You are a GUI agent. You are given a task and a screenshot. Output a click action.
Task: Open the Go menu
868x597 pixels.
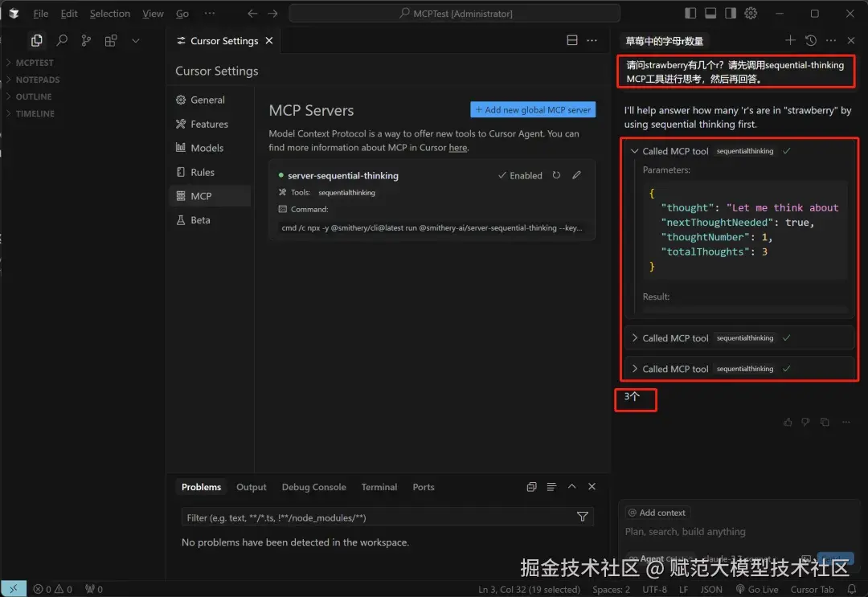[182, 14]
